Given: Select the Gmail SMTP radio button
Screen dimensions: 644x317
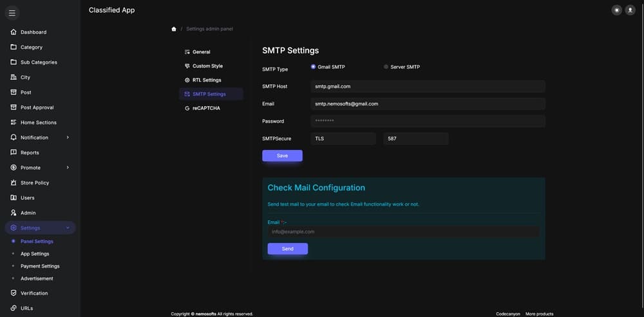Looking at the screenshot, I should pos(314,67).
